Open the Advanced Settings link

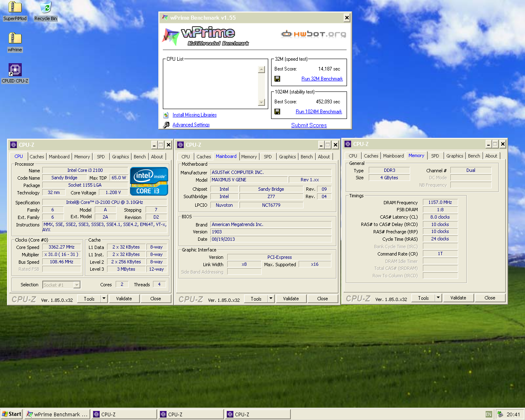[x=191, y=125]
